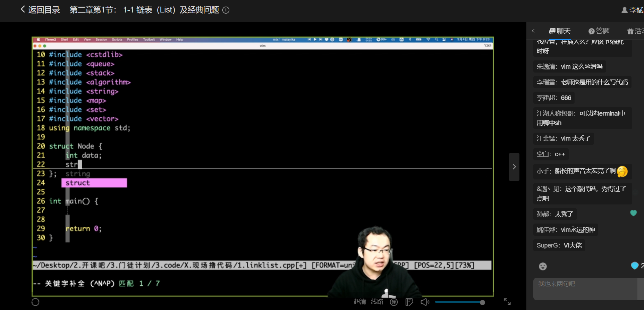Open emoji picker in chat
Image resolution: width=644 pixels, height=310 pixels.
pos(543,266)
